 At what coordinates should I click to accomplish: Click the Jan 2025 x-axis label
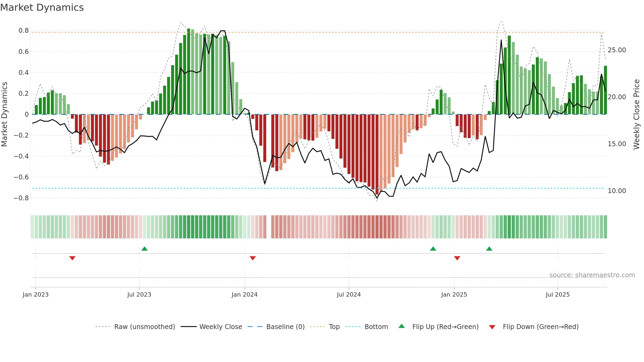click(x=454, y=294)
